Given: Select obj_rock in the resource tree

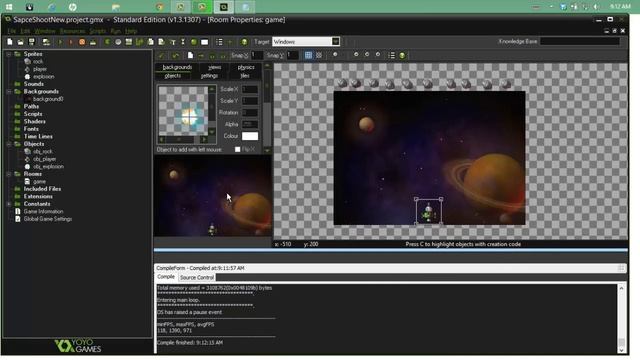Looking at the screenshot, I should click(x=43, y=151).
